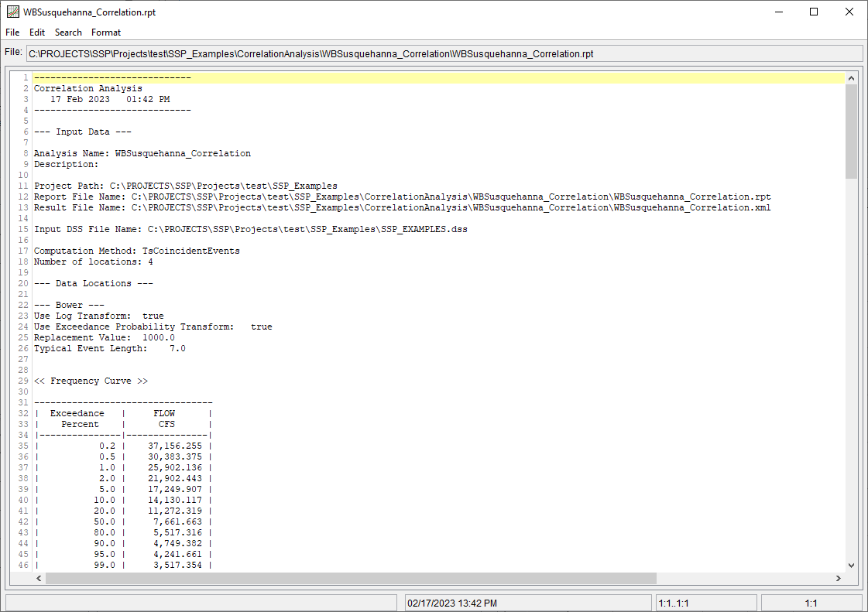Click the File path input field
The image size is (868, 612).
[x=444, y=53]
